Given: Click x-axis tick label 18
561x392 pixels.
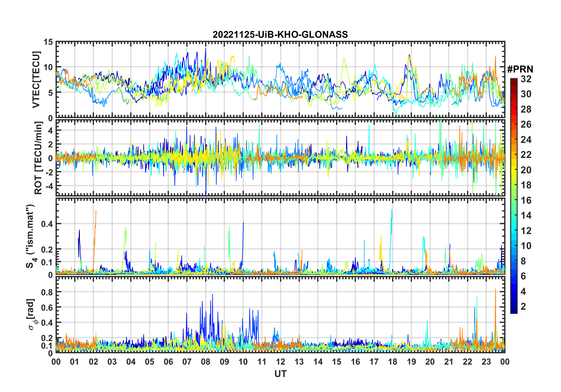Looking at the screenshot, I should pyautogui.click(x=393, y=362).
